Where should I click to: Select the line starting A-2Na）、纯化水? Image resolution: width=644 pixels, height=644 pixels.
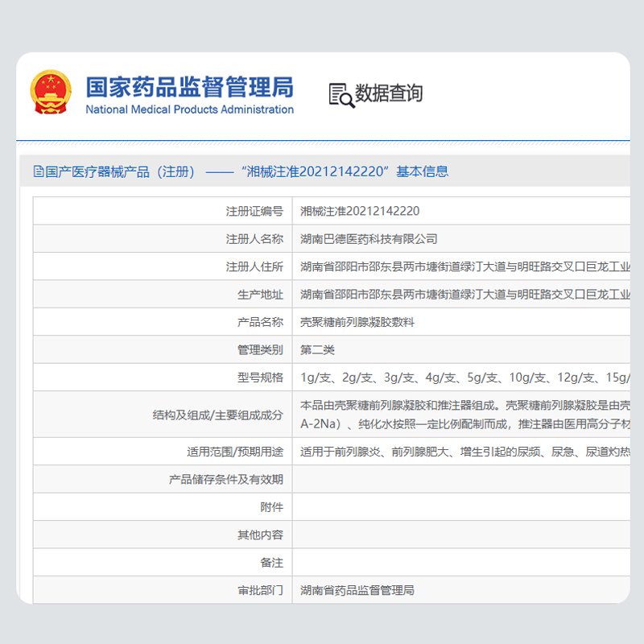465,424
